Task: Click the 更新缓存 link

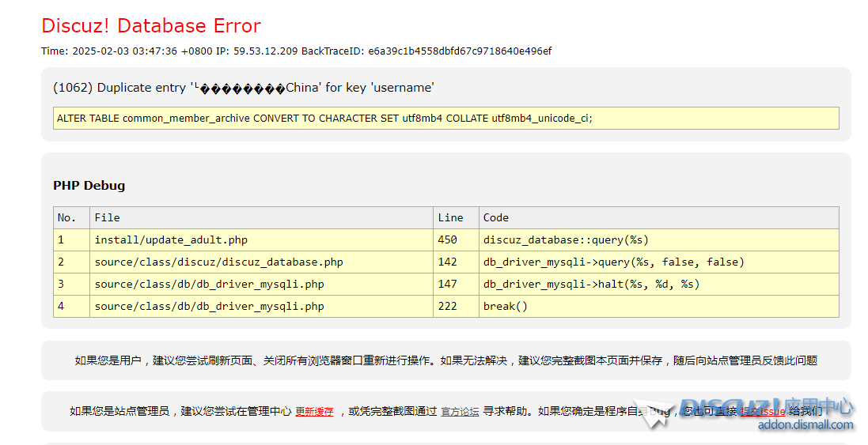Action: 314,411
